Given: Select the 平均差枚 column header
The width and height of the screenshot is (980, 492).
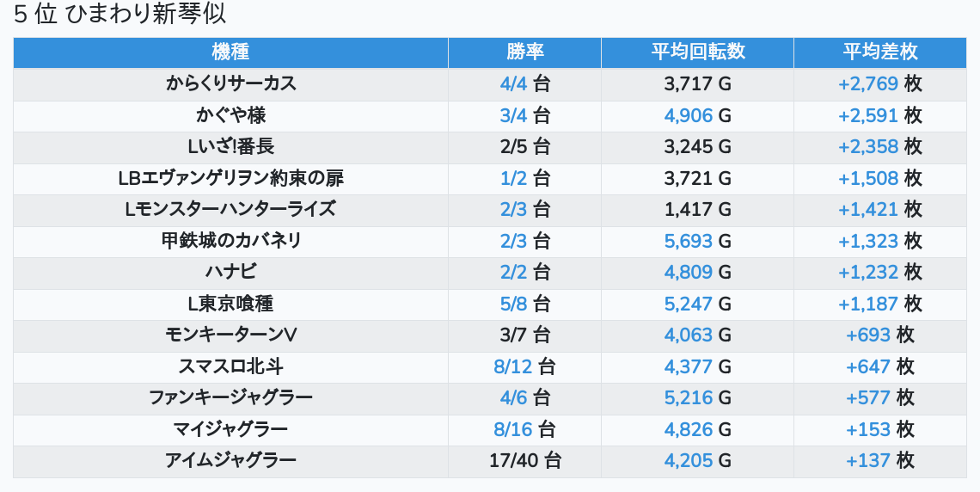Looking at the screenshot, I should (879, 52).
